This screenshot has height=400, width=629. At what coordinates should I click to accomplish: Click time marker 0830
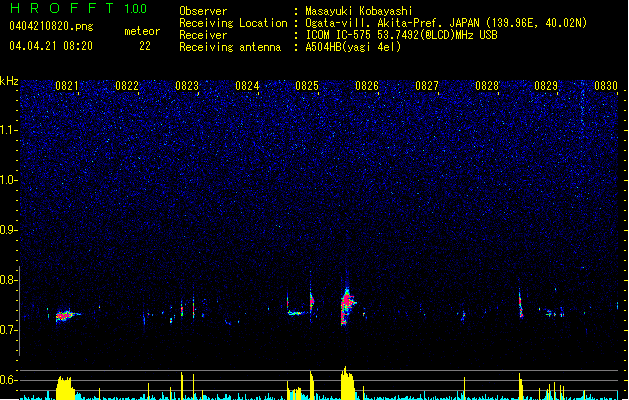pos(606,86)
